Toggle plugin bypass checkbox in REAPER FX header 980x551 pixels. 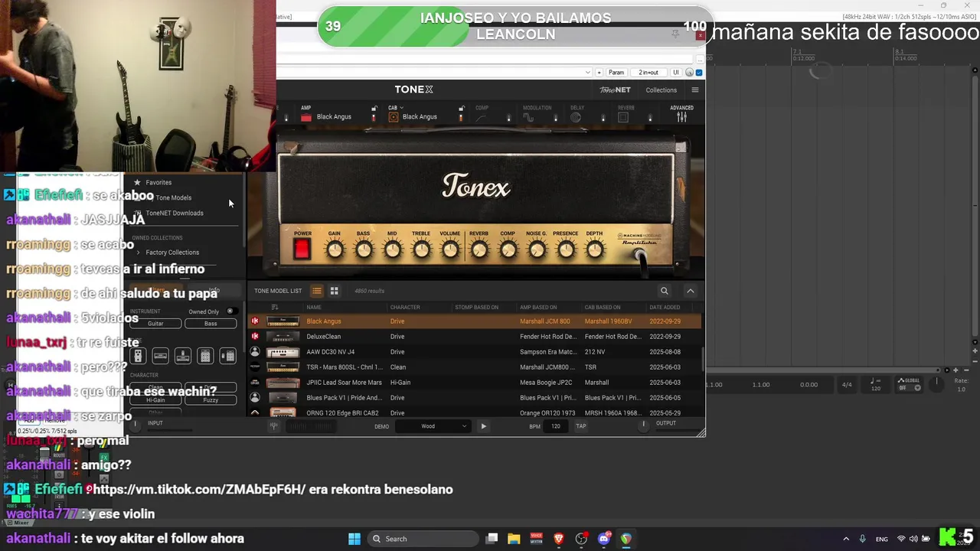click(x=699, y=73)
